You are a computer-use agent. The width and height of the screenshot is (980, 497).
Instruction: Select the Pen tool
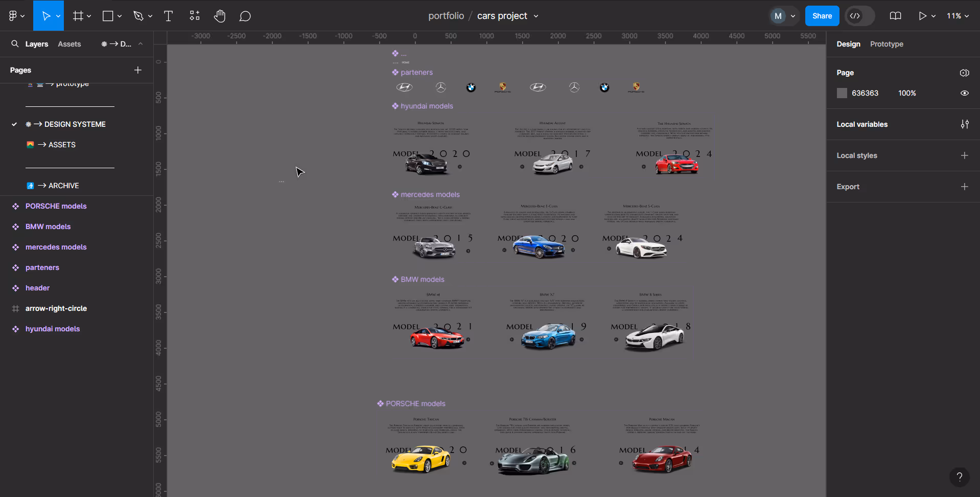[x=138, y=16]
